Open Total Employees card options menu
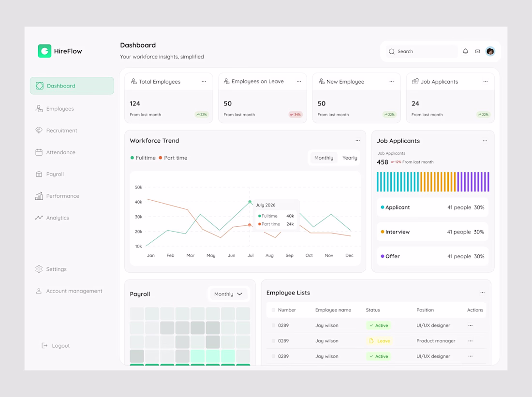The image size is (532, 397). [x=204, y=81]
